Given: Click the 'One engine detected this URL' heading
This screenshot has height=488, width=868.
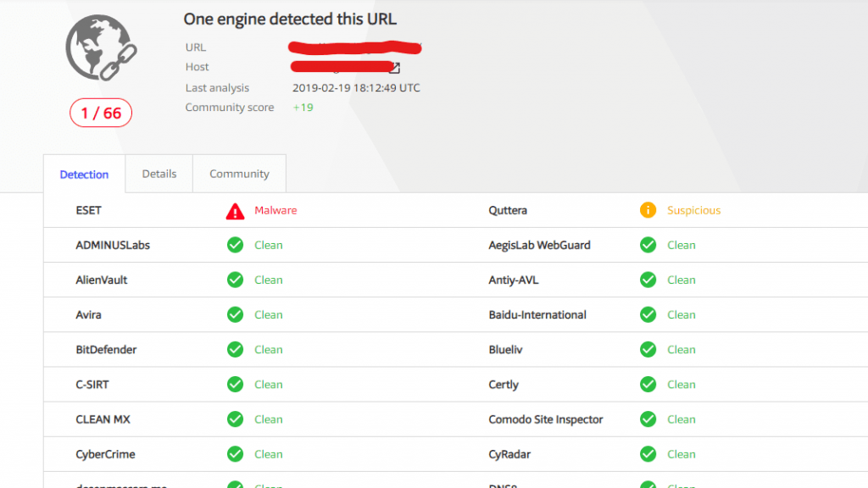Looking at the screenshot, I should click(x=290, y=19).
